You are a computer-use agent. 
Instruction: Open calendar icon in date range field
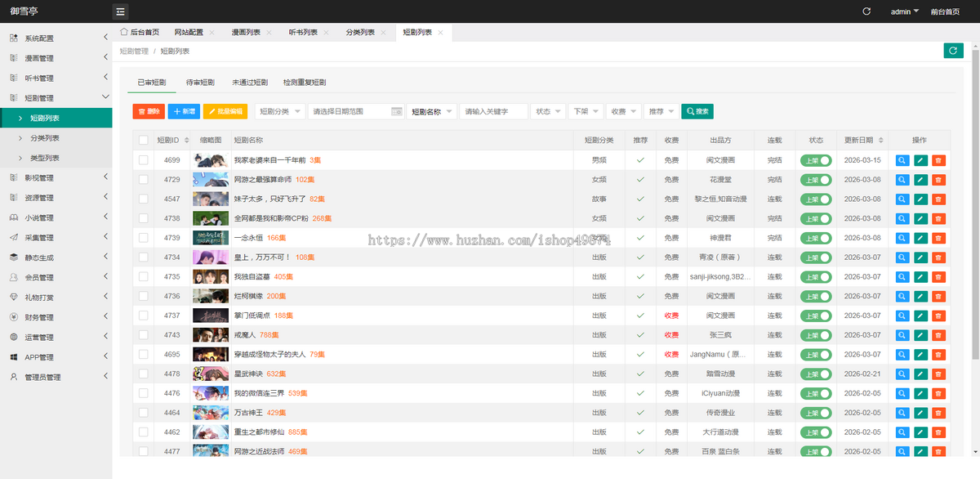397,111
